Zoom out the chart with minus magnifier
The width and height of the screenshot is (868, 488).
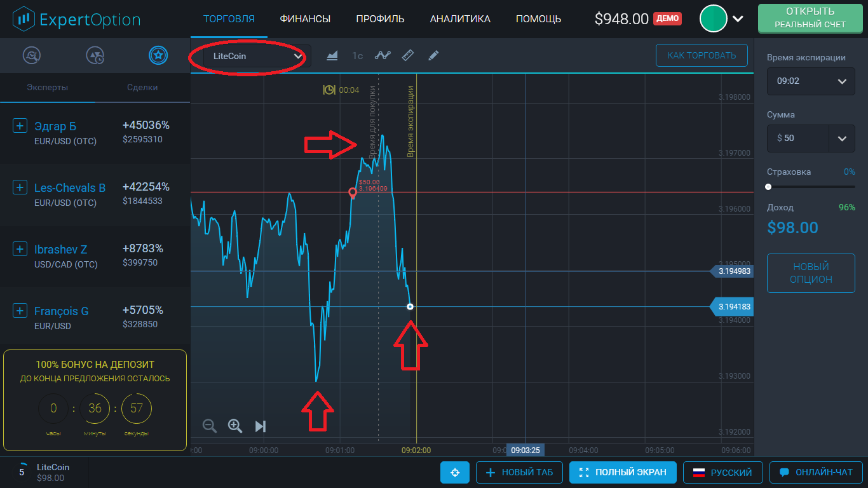[210, 426]
